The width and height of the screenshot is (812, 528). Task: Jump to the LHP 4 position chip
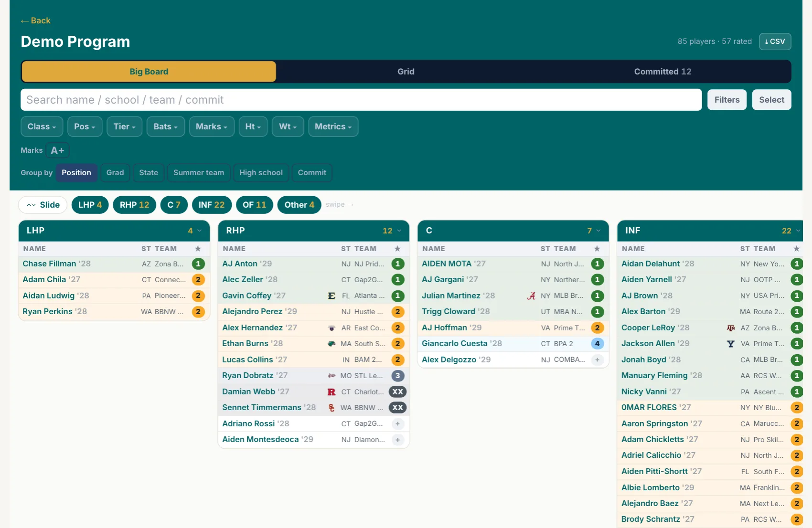90,205
